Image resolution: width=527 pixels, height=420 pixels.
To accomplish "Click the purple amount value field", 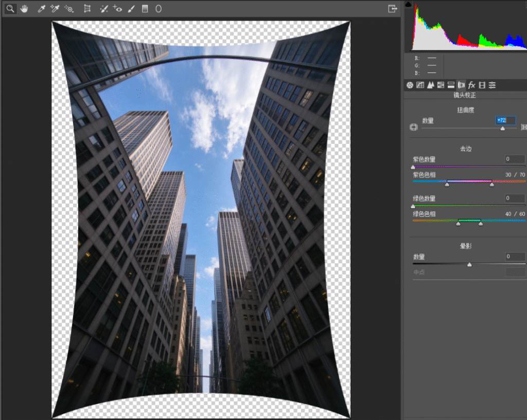I will coord(515,159).
